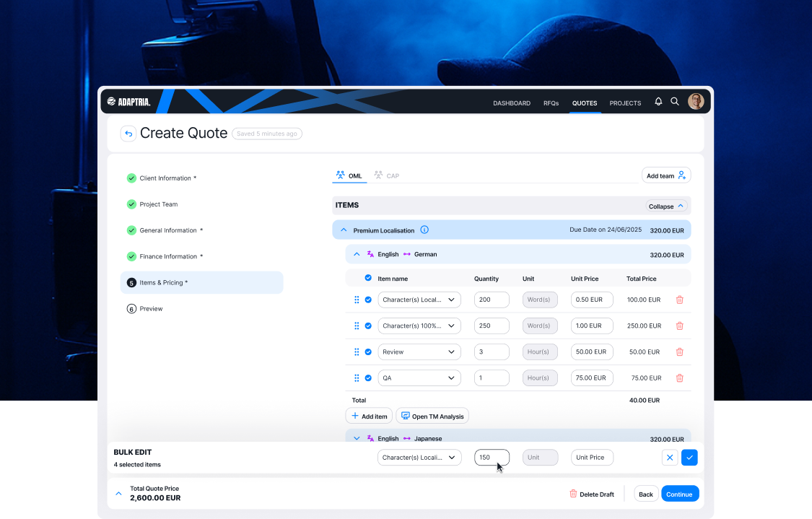This screenshot has height=519, width=812.
Task: Click the translate icon beside English German
Action: (x=370, y=254)
